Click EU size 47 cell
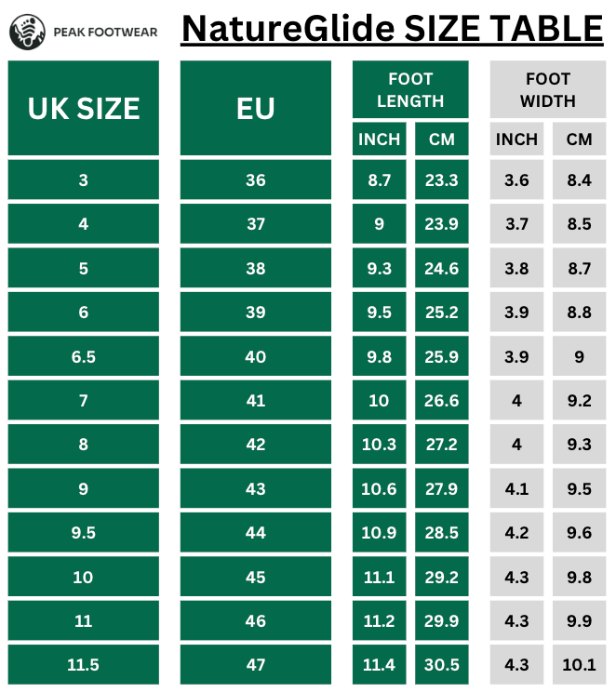The image size is (616, 692). [x=256, y=665]
